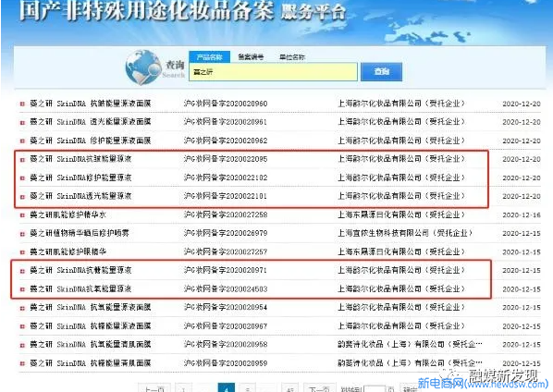Open product link for filing 2020020958
The width and height of the screenshot is (553, 392).
(91, 345)
